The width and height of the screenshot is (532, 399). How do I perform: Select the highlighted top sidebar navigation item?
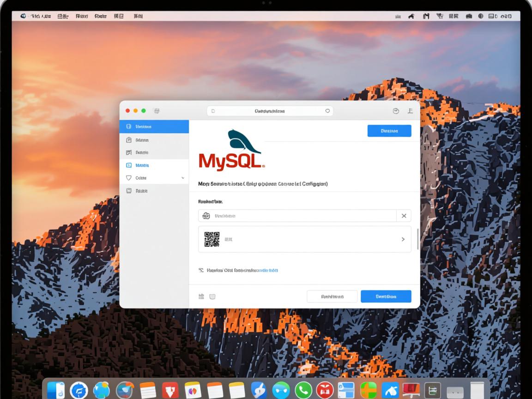click(154, 126)
